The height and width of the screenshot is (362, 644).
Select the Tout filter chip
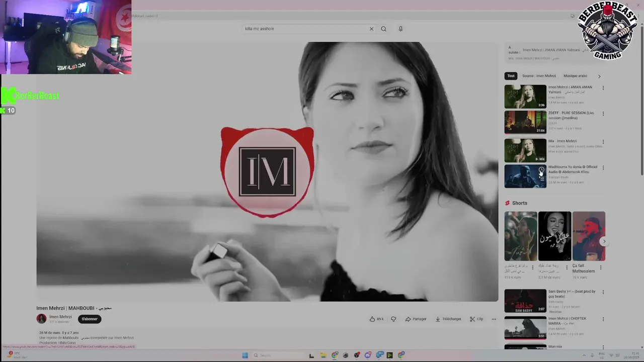point(511,76)
